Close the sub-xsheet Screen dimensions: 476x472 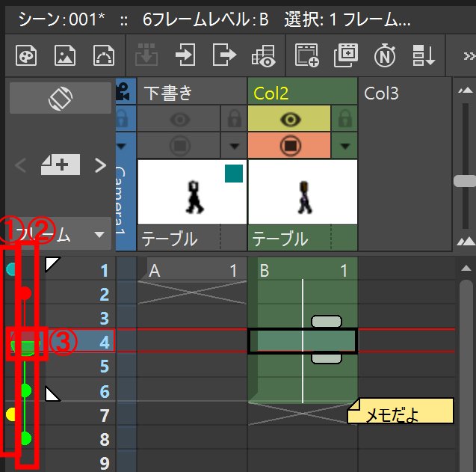point(224,55)
